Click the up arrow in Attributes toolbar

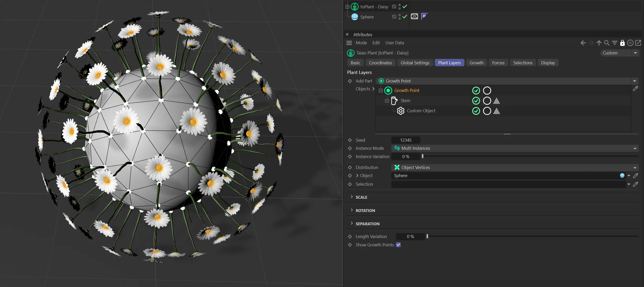point(599,43)
